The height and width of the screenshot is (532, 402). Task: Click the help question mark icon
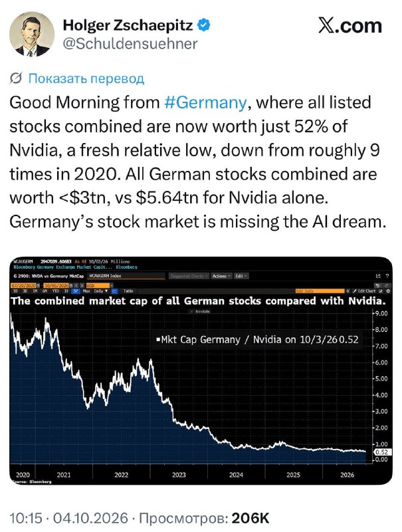pyautogui.click(x=387, y=276)
